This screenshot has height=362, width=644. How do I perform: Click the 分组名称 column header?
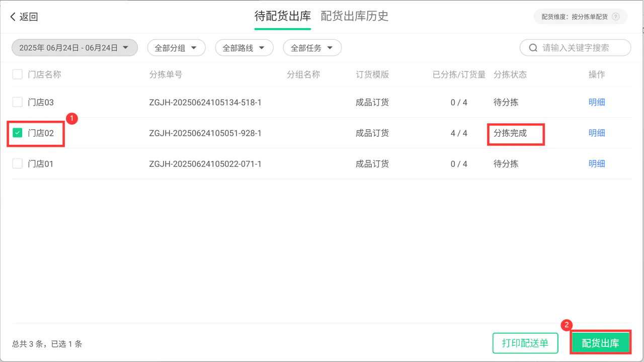click(x=303, y=74)
